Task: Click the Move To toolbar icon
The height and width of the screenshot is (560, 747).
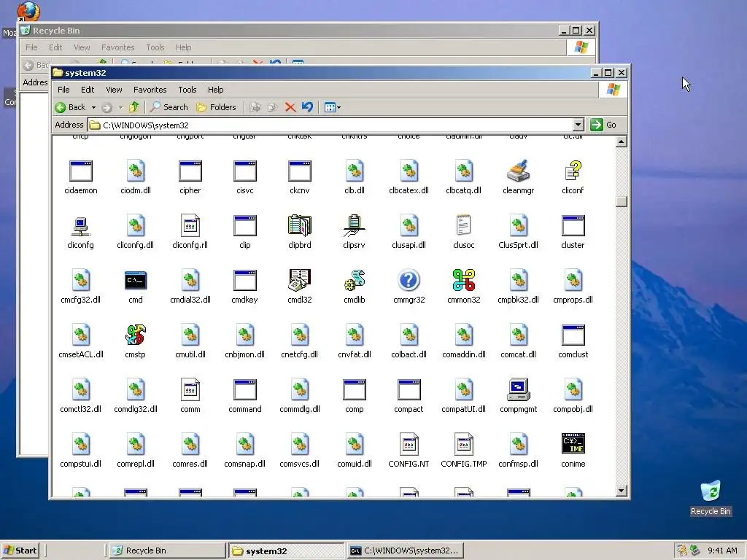Action: pyautogui.click(x=255, y=107)
